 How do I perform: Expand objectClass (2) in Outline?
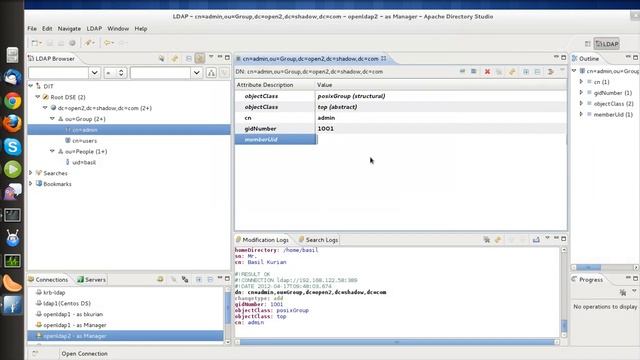click(x=581, y=103)
